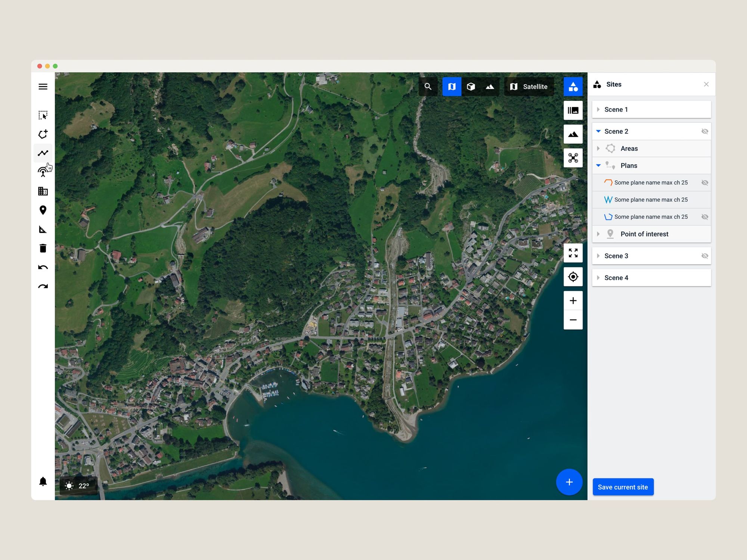Viewport: 747px width, 560px height.
Task: Select the building tool in sidebar
Action: [x=43, y=191]
